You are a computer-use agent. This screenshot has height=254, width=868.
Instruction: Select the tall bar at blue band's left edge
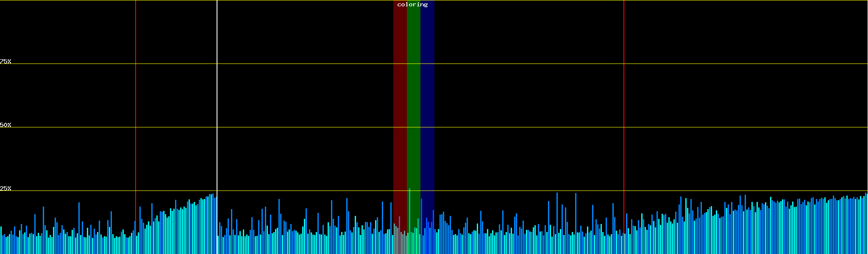coord(421,224)
